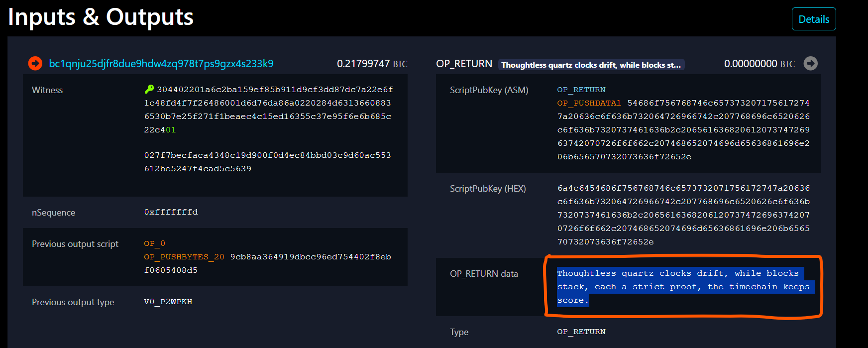Click the Inputs & Outputs heading
Viewport: 868px width, 348px height.
pos(101,17)
